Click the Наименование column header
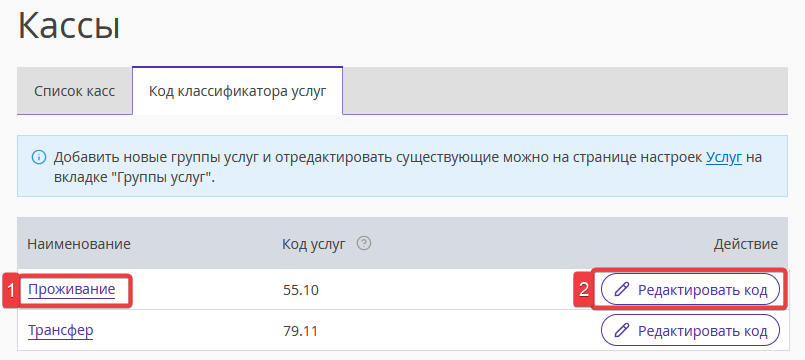 tap(79, 244)
